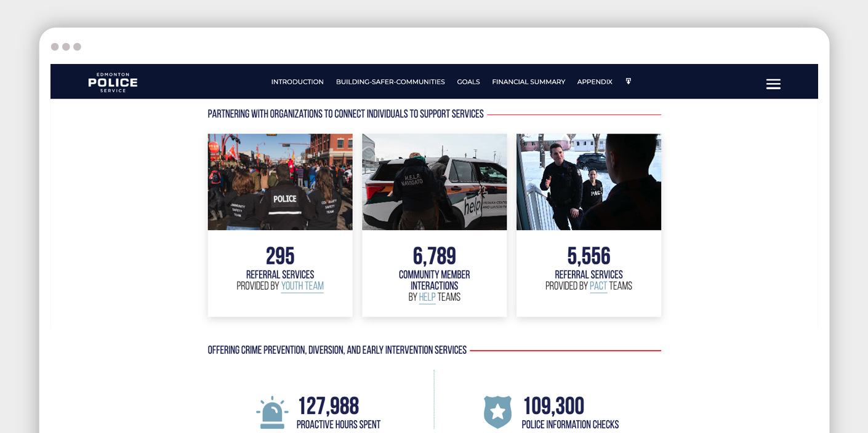Select the 5,556 statistic
868x433 pixels.
coord(589,256)
